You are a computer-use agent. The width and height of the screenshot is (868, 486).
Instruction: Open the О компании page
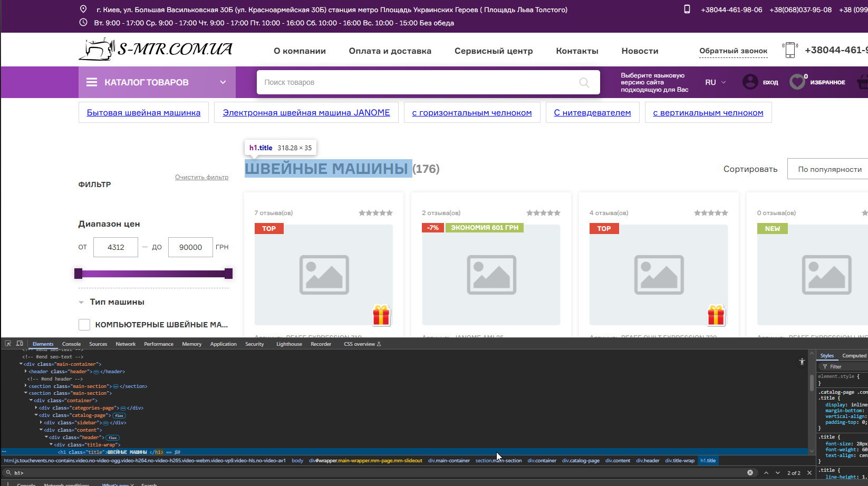coord(300,51)
